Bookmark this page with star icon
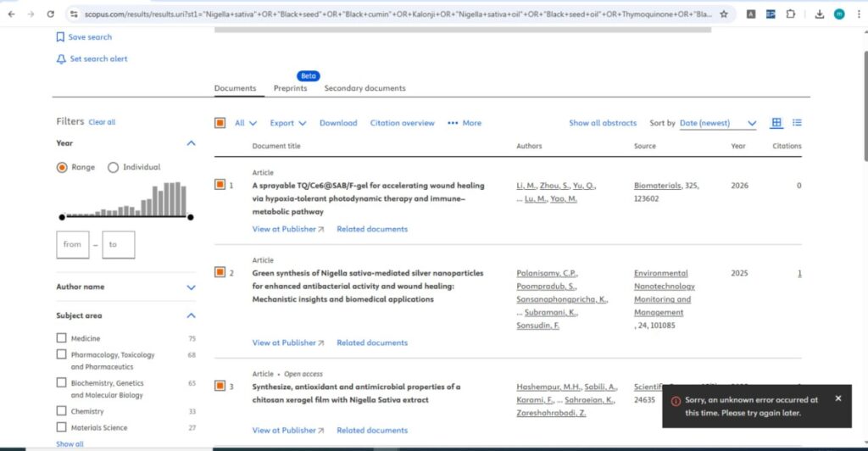 pyautogui.click(x=724, y=14)
